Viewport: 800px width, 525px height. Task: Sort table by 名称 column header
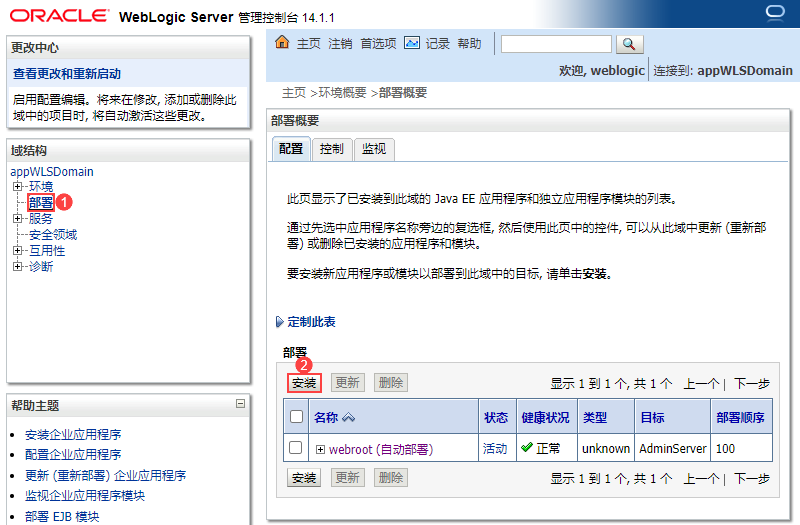point(326,417)
